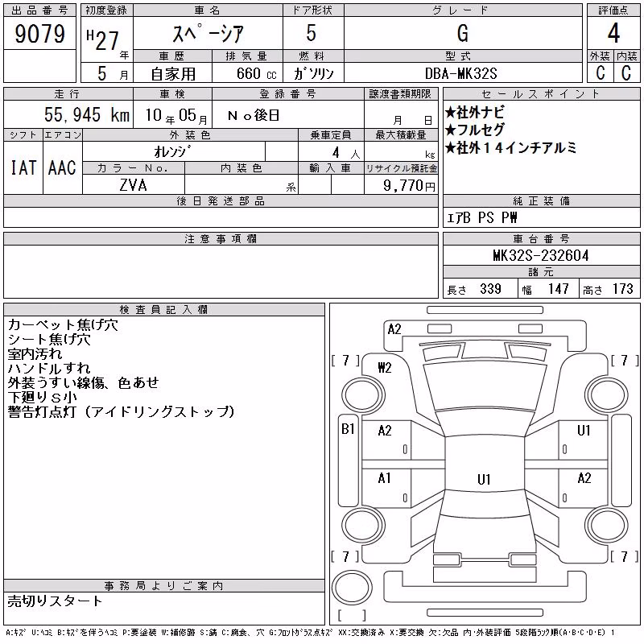Click the exterior color オレンジ
Image resolution: width=644 pixels, height=644 pixels.
click(172, 151)
